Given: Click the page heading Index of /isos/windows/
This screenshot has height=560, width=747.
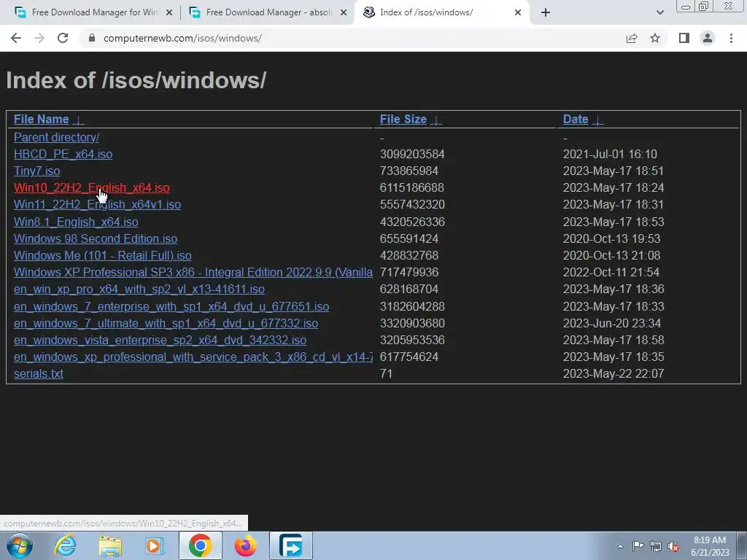Looking at the screenshot, I should point(136,80).
